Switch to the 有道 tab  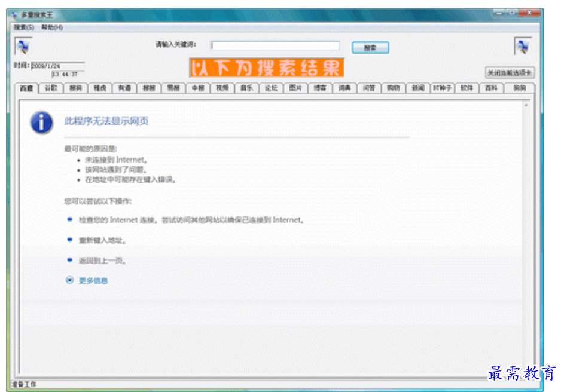124,88
